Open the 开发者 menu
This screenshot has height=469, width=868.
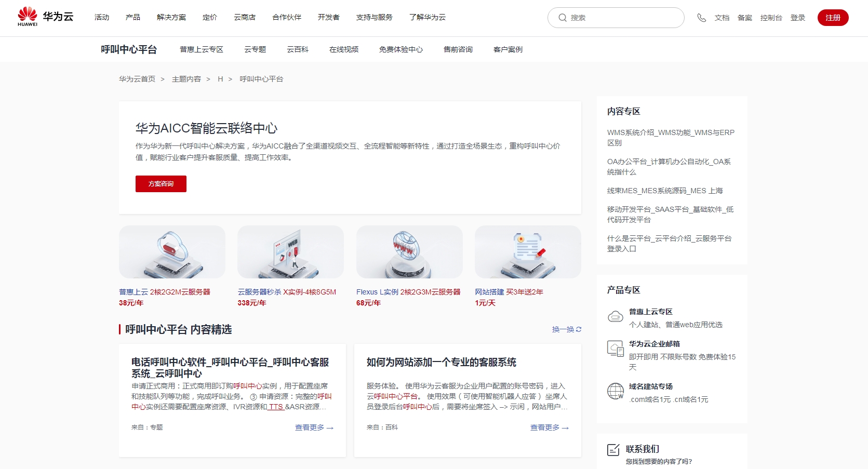[329, 17]
